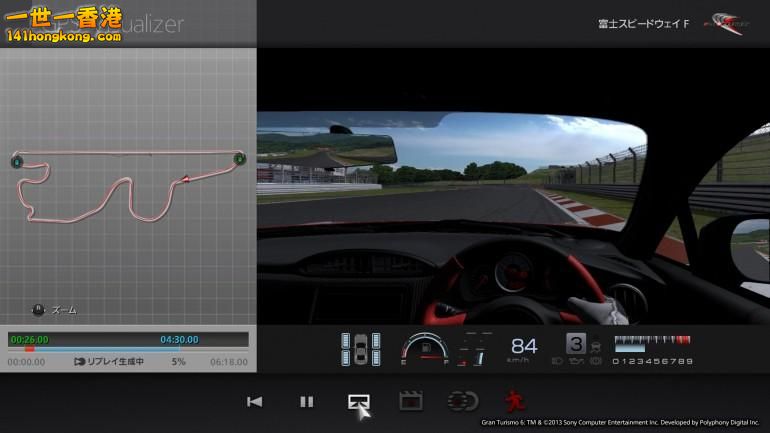Click the red running man exit icon
This screenshot has height=433, width=770.
[x=514, y=401]
